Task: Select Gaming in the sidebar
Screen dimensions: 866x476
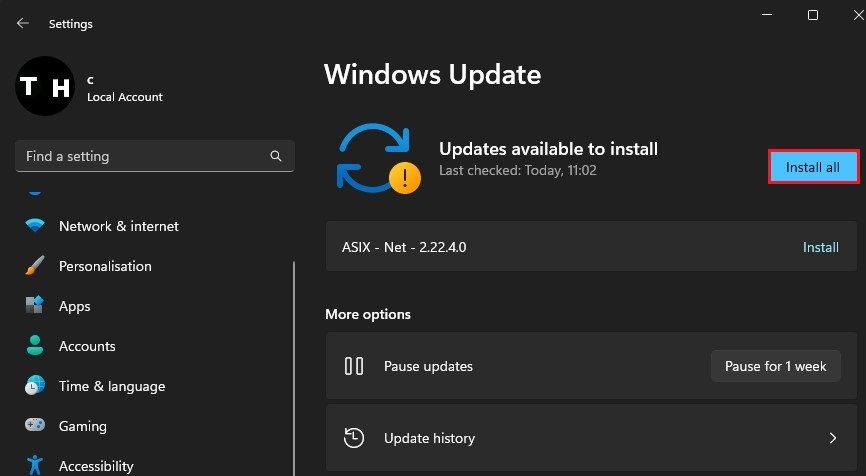Action: click(x=83, y=426)
